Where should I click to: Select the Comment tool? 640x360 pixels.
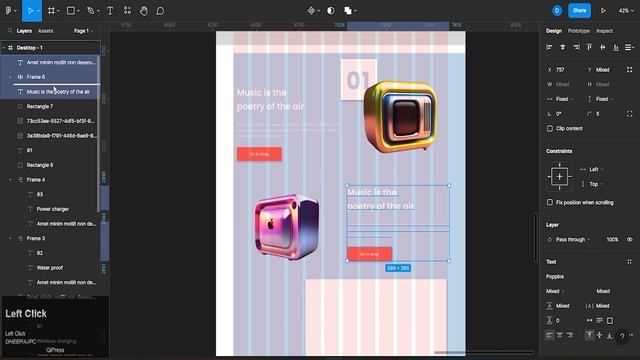[160, 11]
